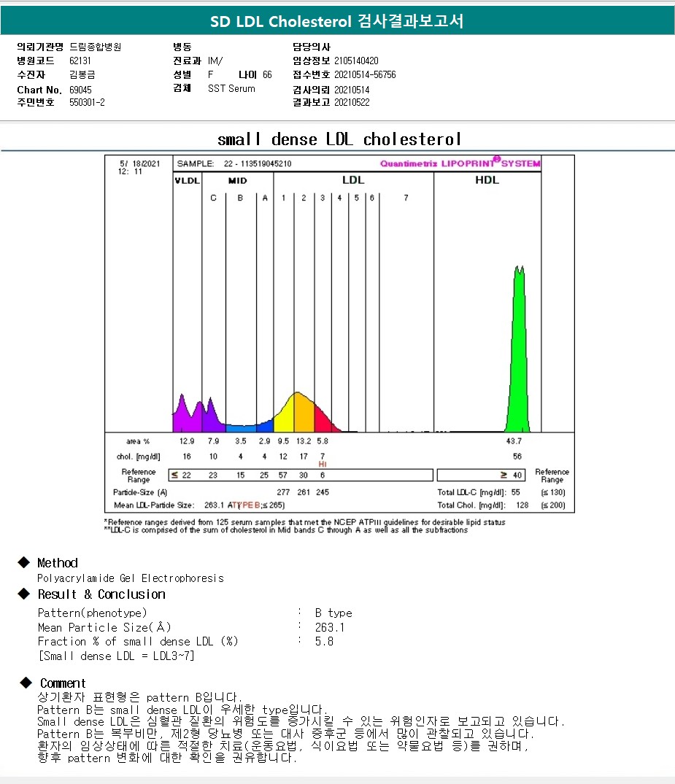Image resolution: width=675 pixels, height=784 pixels.
Task: Select hospital code value '62131'
Action: (x=80, y=61)
